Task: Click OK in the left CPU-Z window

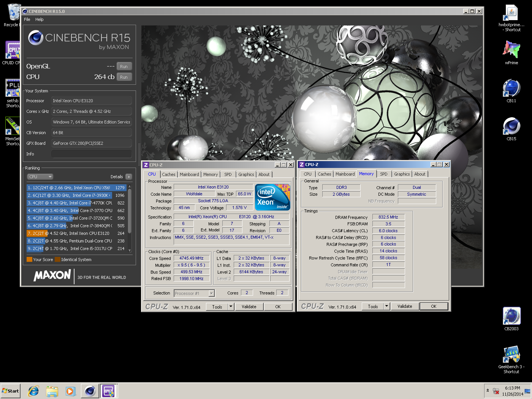Action: click(x=278, y=307)
